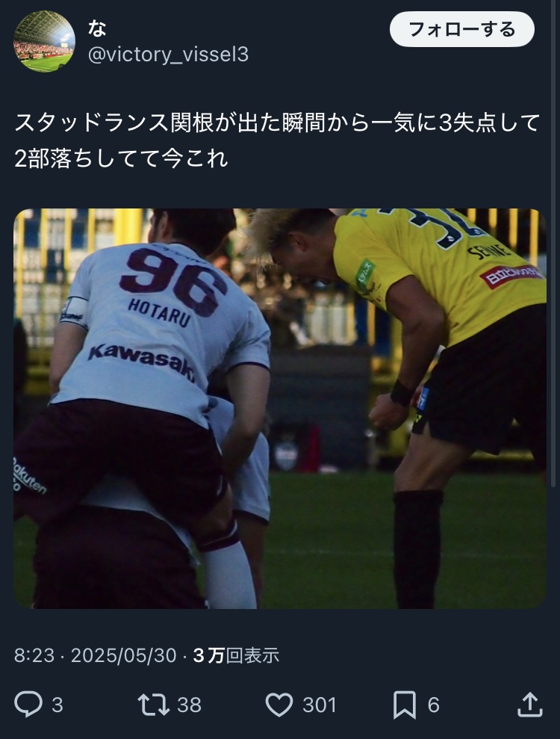Like the tweet with the heart icon
This screenshot has height=739, width=560.
pyautogui.click(x=279, y=705)
